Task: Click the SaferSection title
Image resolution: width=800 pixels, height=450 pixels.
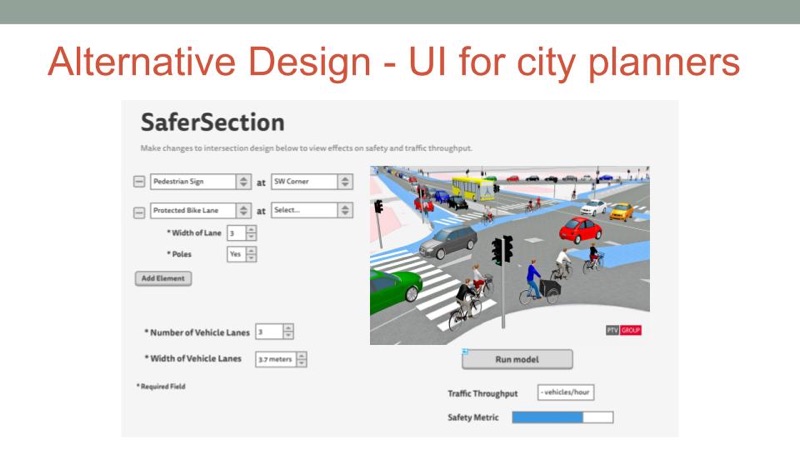Action: tap(213, 122)
